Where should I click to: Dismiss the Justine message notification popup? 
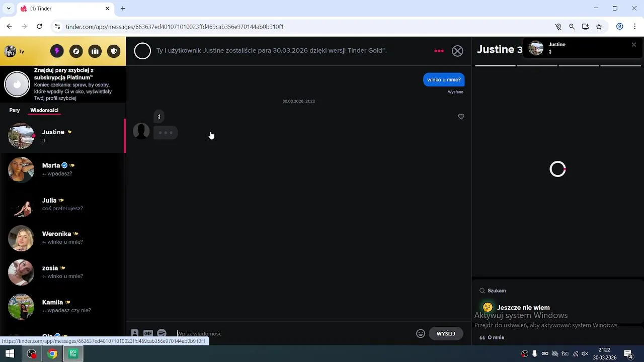click(x=634, y=45)
